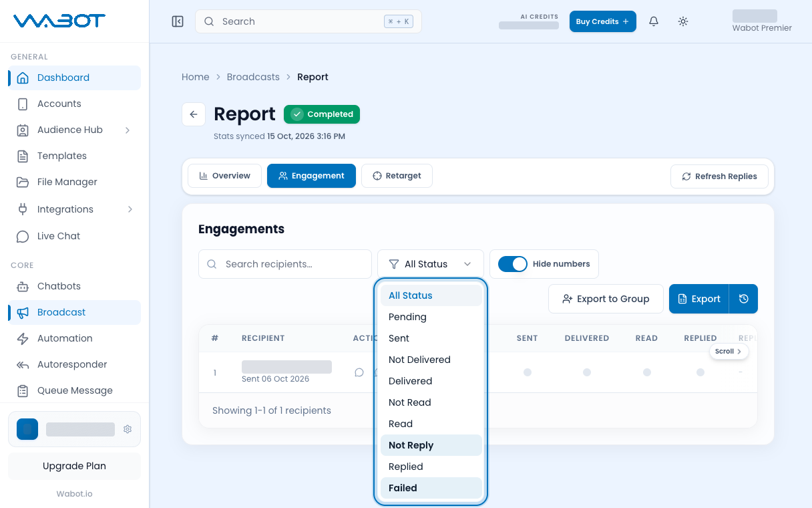Image resolution: width=812 pixels, height=508 pixels.
Task: Open File Manager
Action: (x=75, y=182)
